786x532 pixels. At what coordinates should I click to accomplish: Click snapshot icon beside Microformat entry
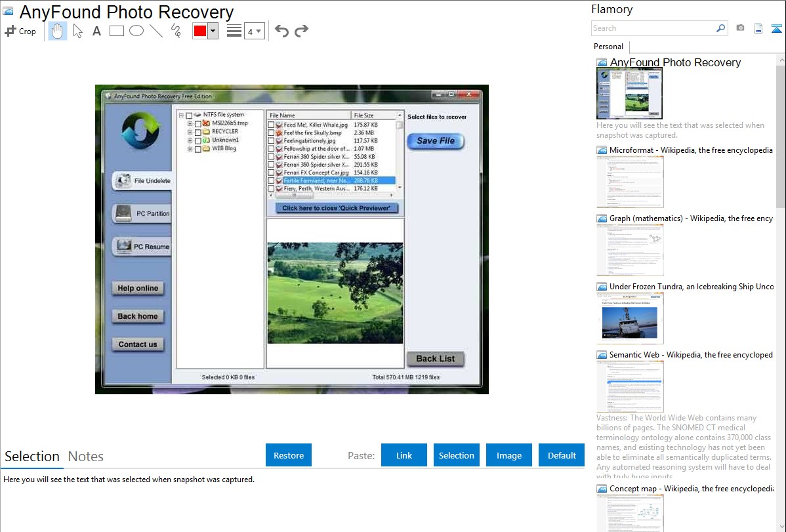click(x=602, y=150)
